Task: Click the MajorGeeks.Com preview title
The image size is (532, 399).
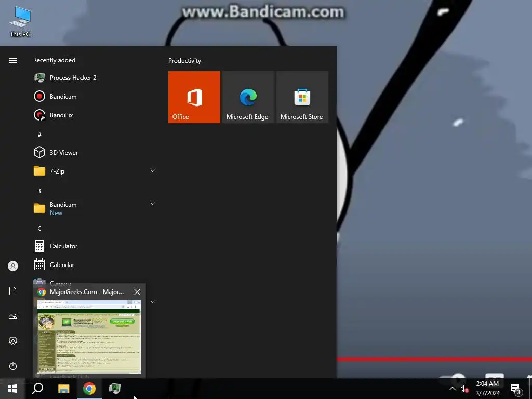Action: [x=87, y=292]
